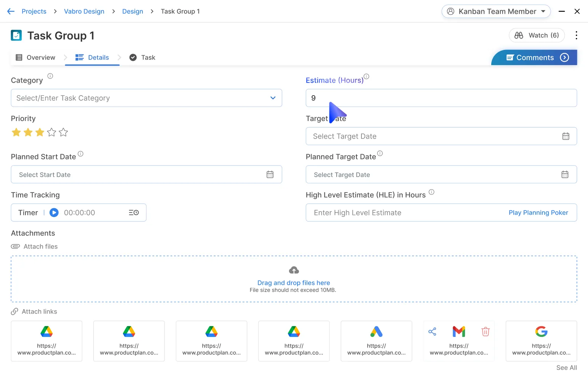Click the Watch (6) button
The height and width of the screenshot is (378, 588).
[537, 35]
